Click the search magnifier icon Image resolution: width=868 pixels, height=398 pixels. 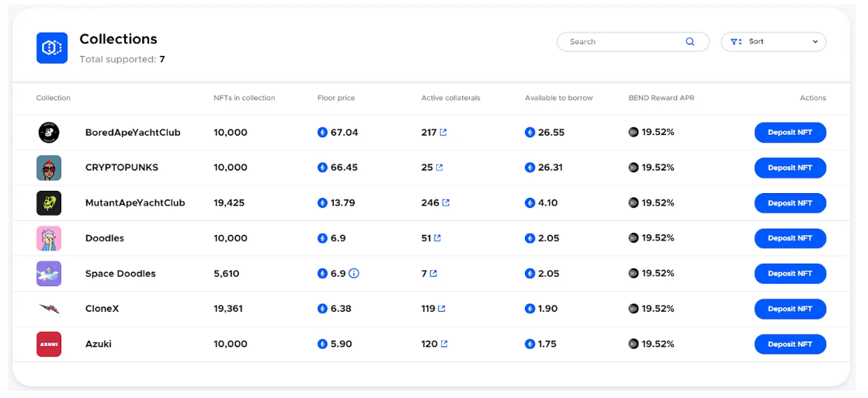point(689,42)
